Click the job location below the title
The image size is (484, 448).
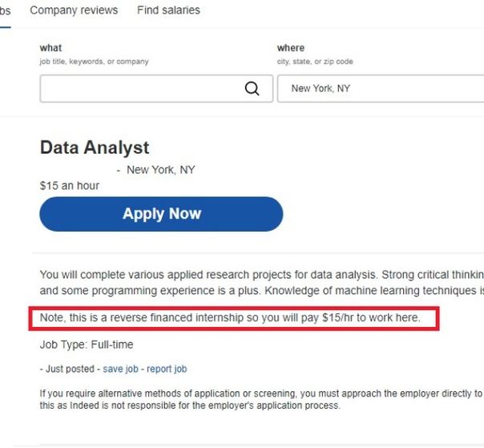coord(160,170)
